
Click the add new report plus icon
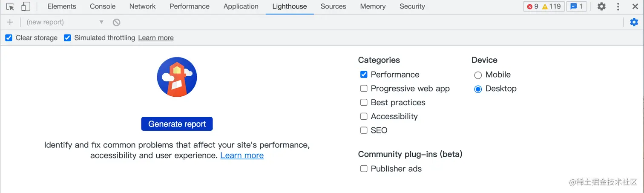click(x=10, y=22)
